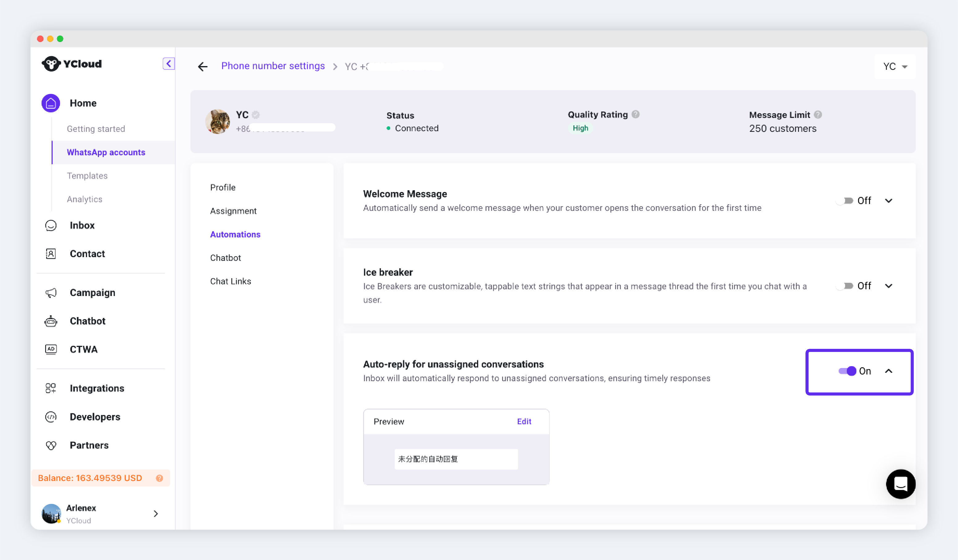Image resolution: width=958 pixels, height=560 pixels.
Task: Open the YC account dropdown
Action: [x=895, y=67]
